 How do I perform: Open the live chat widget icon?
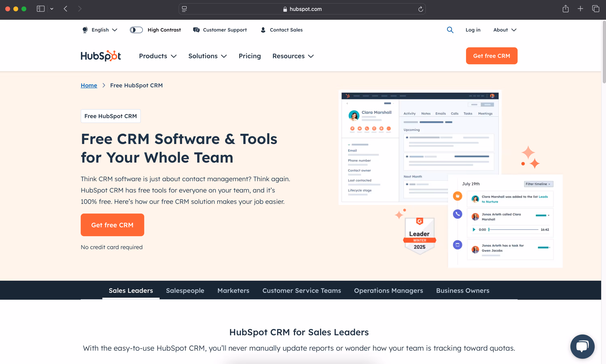coord(582,346)
